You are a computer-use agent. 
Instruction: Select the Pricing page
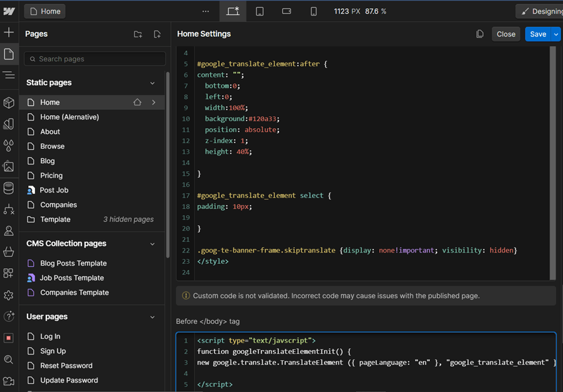(x=92, y=176)
